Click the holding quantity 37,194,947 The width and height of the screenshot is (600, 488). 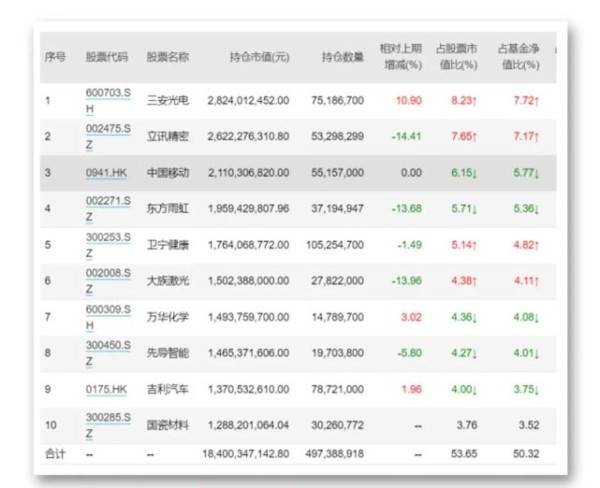(338, 209)
